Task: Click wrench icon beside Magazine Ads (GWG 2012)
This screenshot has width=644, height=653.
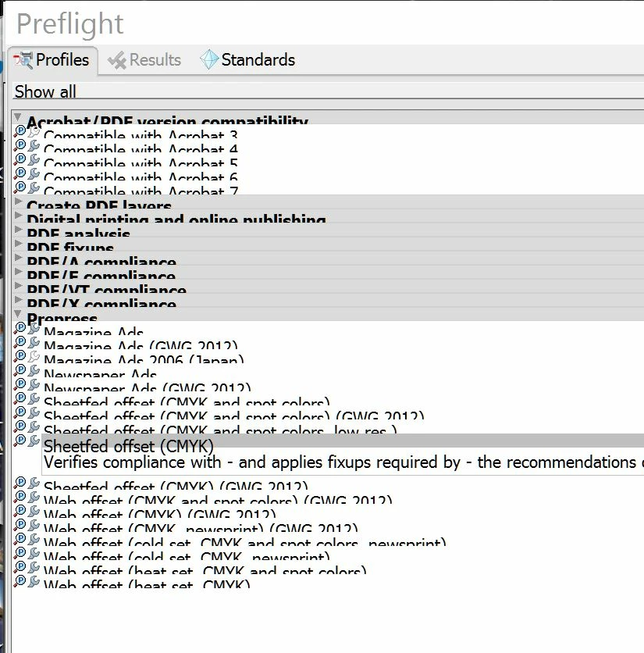Action: coord(34,342)
